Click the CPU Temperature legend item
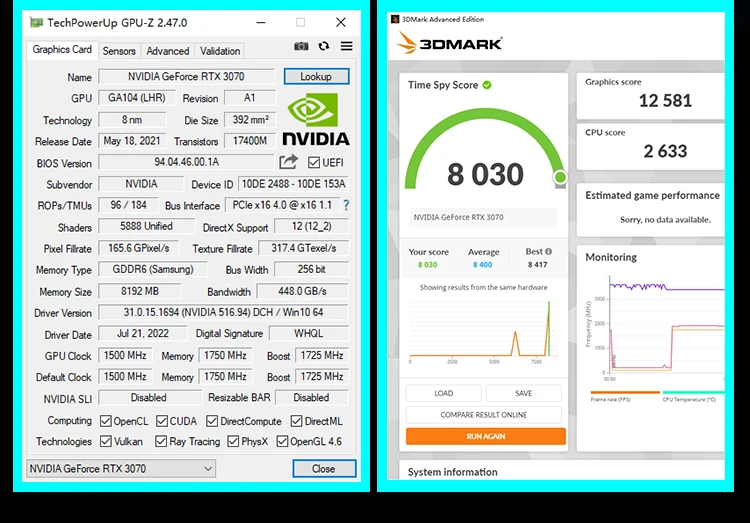 pos(693,397)
